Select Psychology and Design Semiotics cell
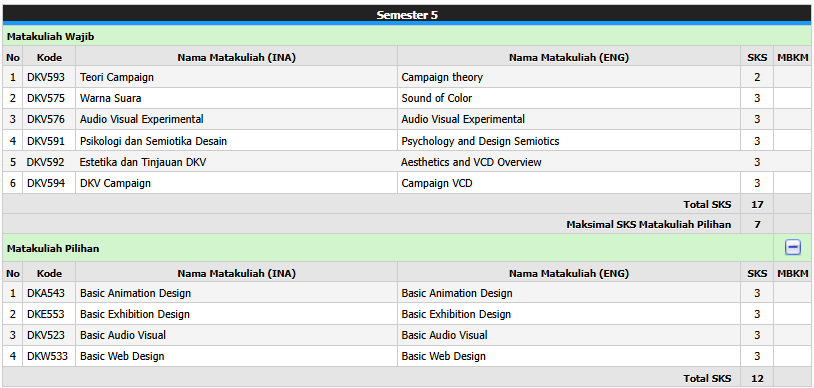This screenshot has width=814, height=388. click(569, 141)
